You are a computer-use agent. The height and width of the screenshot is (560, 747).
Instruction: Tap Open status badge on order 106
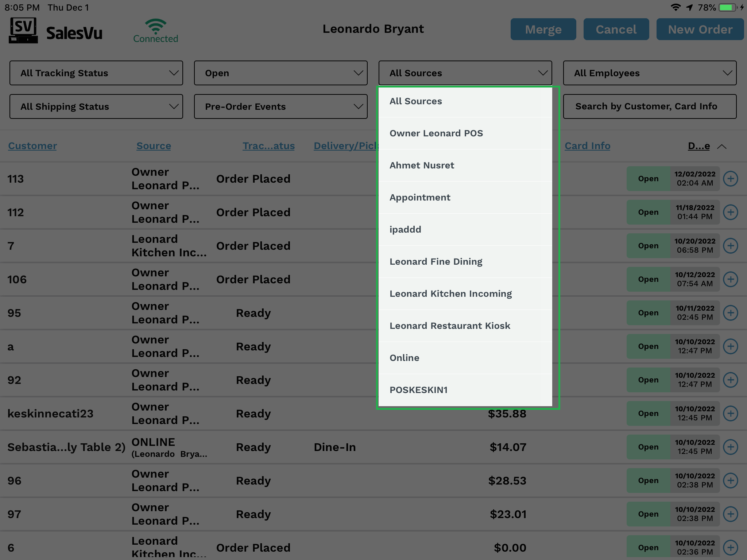[648, 279]
